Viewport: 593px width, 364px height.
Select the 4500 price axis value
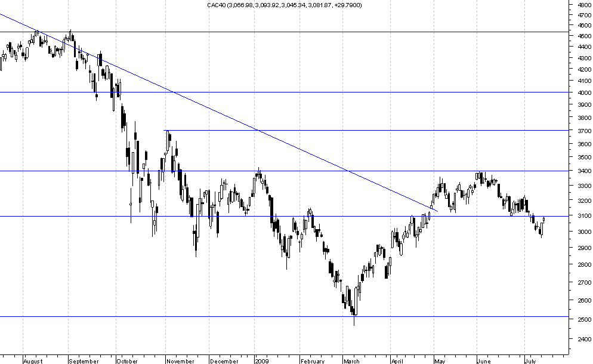(x=584, y=36)
